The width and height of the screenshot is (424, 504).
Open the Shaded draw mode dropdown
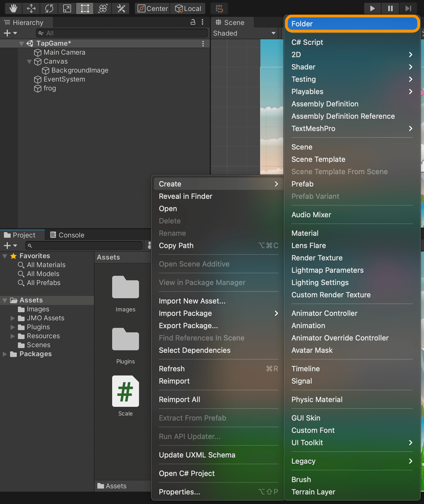tap(245, 33)
